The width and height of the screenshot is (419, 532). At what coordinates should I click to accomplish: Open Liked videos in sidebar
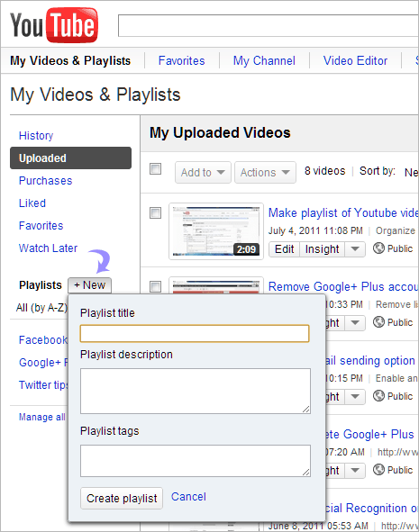[32, 203]
